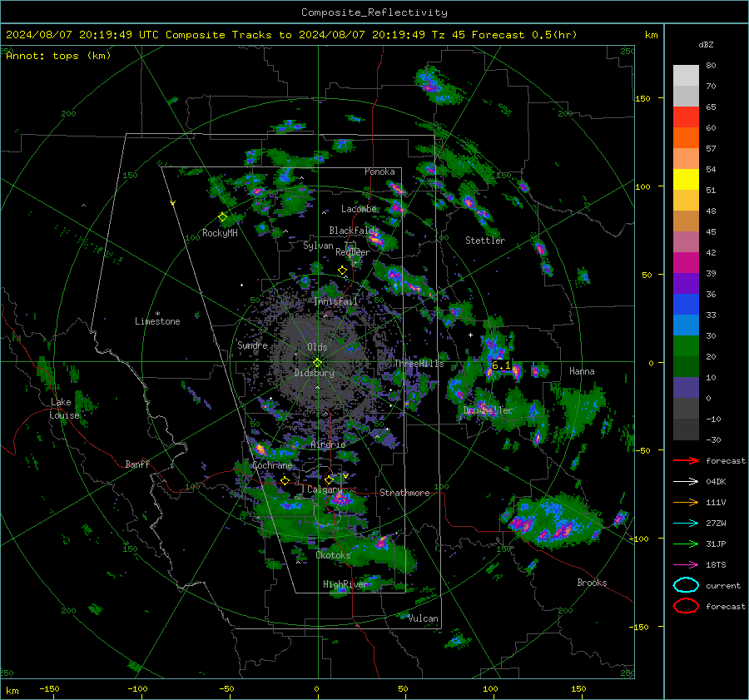Viewport: 749px width, 700px height.
Task: Click the Cochrane town label
Action: 272,465
